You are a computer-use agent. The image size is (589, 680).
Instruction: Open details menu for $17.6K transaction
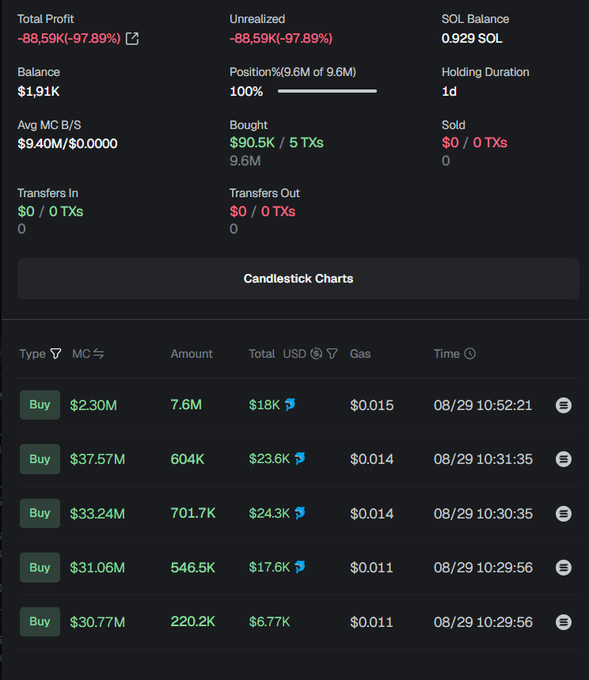pyautogui.click(x=563, y=567)
